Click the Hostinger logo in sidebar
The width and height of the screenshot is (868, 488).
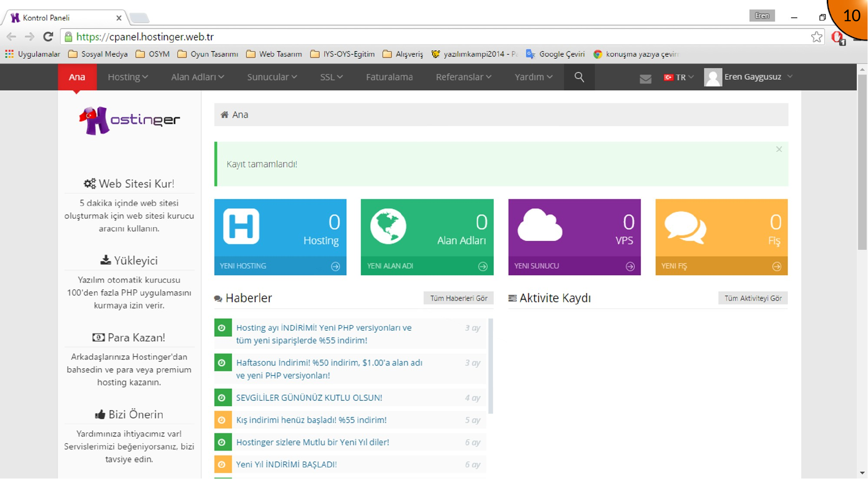click(x=129, y=120)
